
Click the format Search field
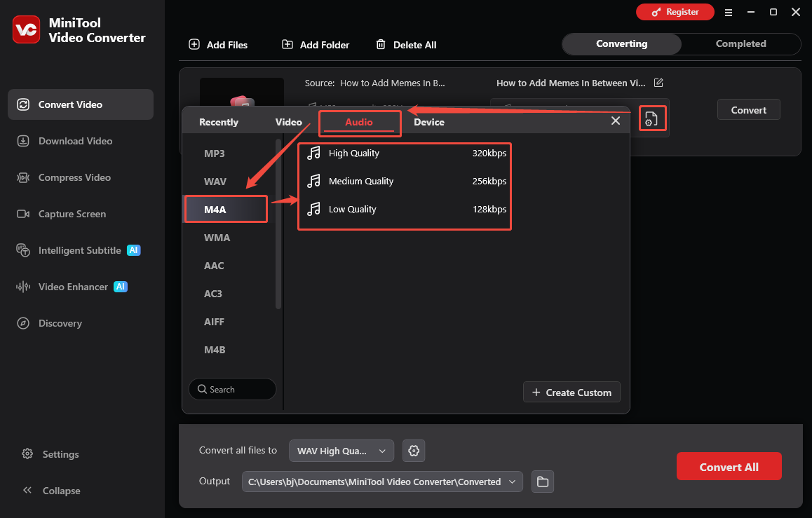(x=233, y=389)
